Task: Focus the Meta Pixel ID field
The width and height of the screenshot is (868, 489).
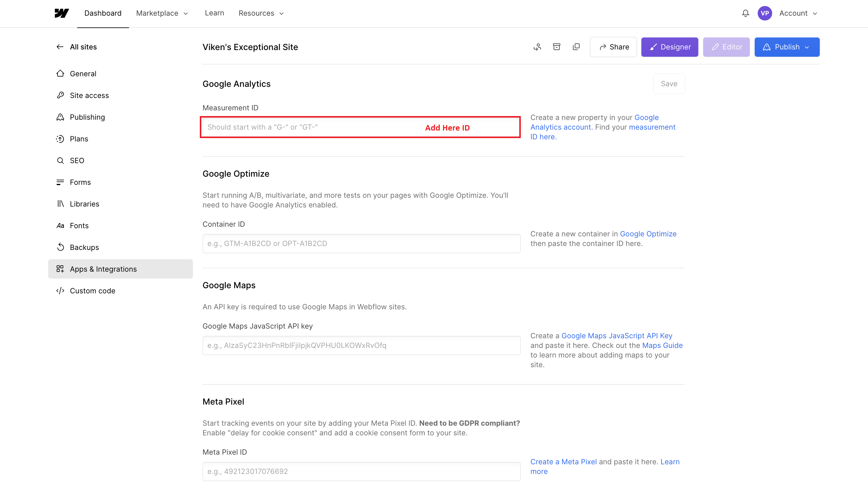Action: pos(361,472)
